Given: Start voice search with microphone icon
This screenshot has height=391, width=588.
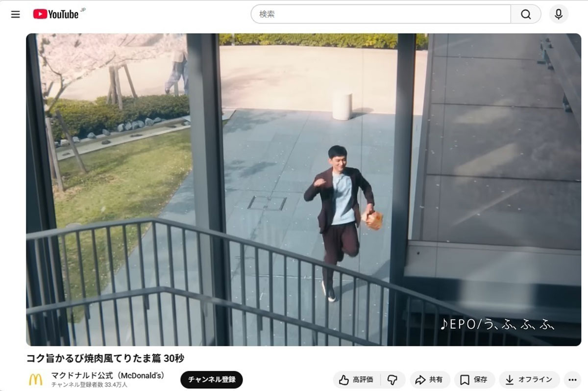Looking at the screenshot, I should [x=558, y=14].
